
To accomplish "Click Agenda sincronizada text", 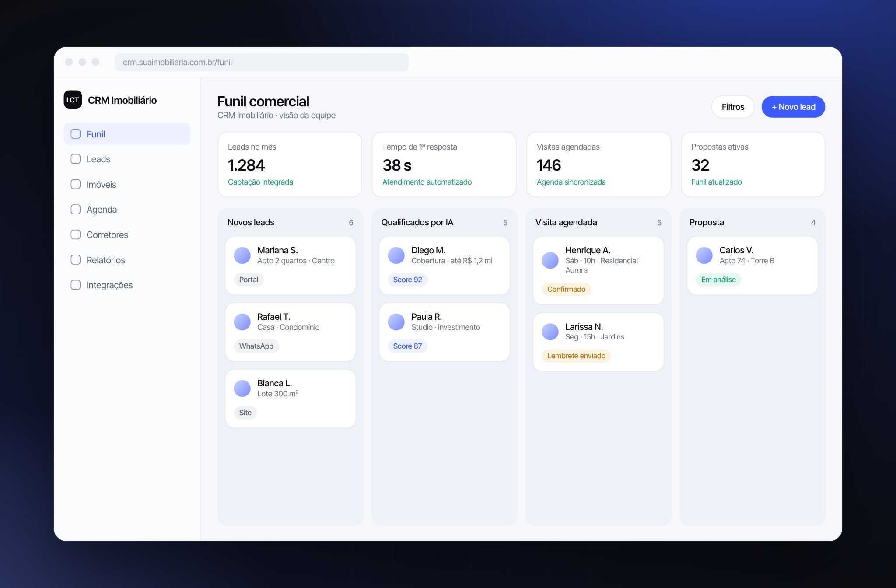I will click(571, 182).
